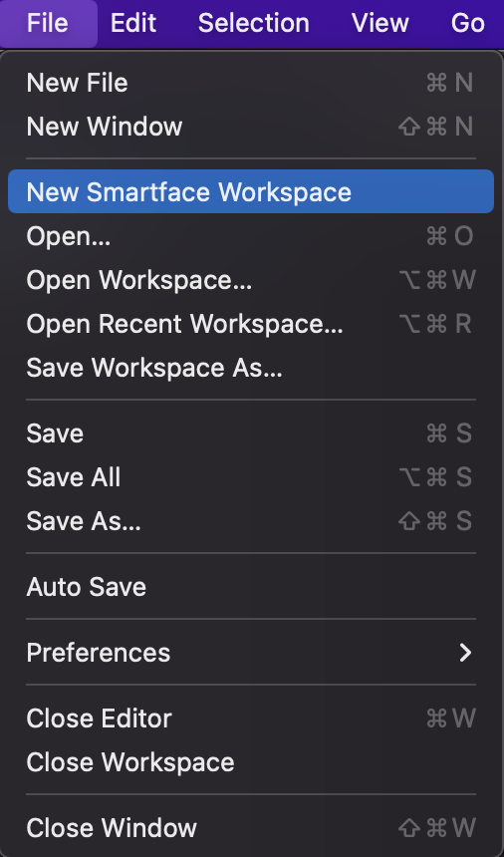This screenshot has width=504, height=857.
Task: Select Close Editor
Action: [x=251, y=718]
